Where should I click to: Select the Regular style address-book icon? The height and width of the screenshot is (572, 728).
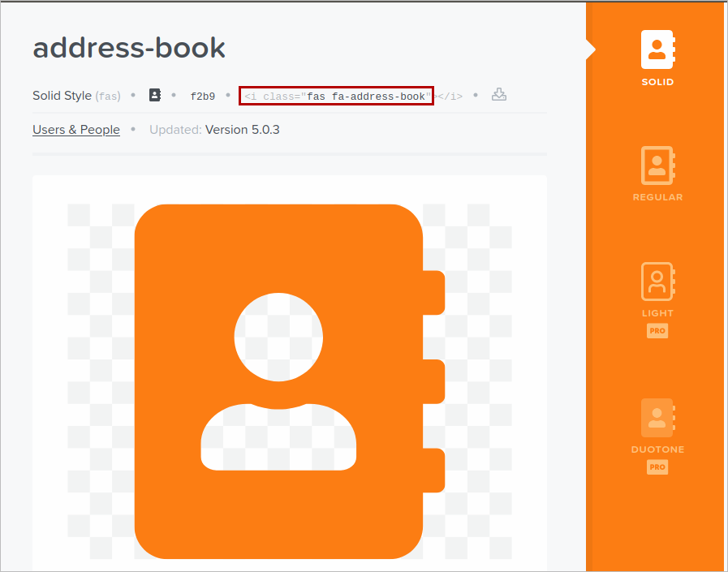657,165
